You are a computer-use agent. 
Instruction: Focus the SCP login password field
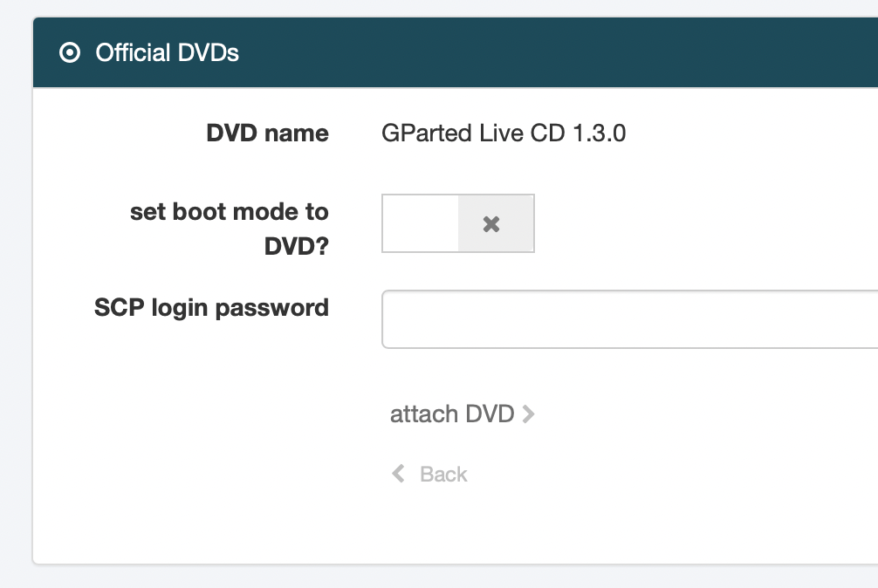pyautogui.click(x=629, y=319)
